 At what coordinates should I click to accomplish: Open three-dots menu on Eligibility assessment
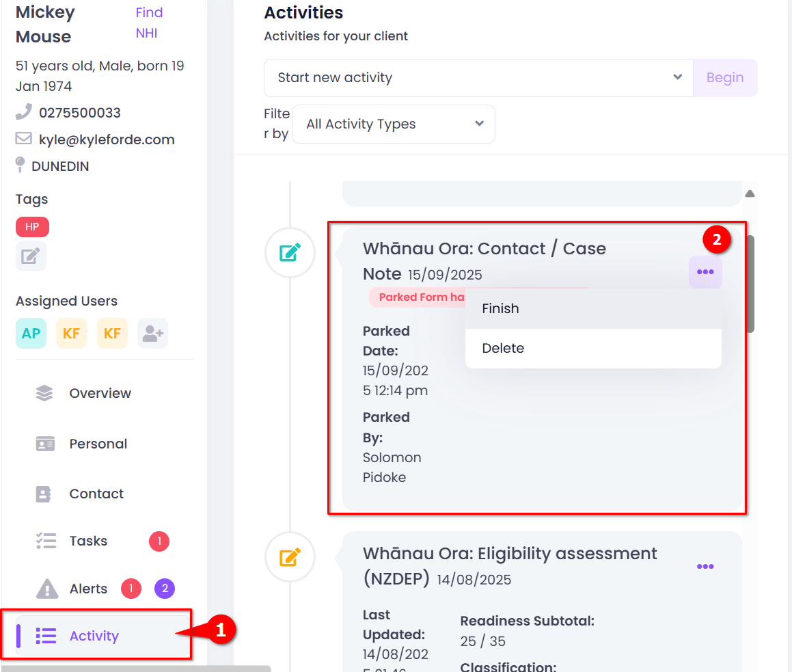coord(705,567)
